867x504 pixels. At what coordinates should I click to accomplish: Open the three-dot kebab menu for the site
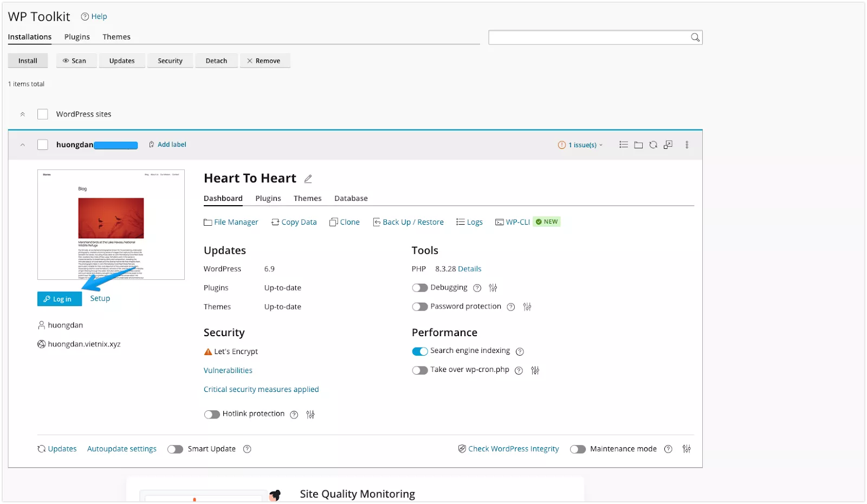click(687, 145)
